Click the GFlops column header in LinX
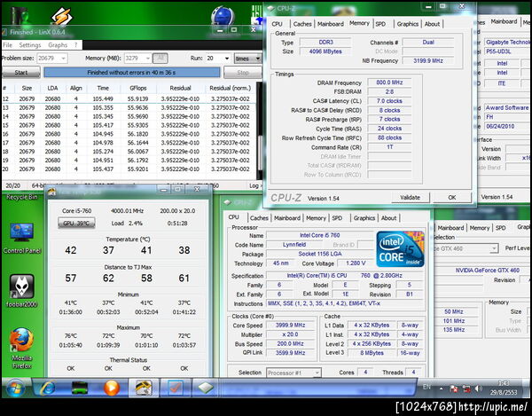This screenshot has width=532, height=416. (138, 88)
